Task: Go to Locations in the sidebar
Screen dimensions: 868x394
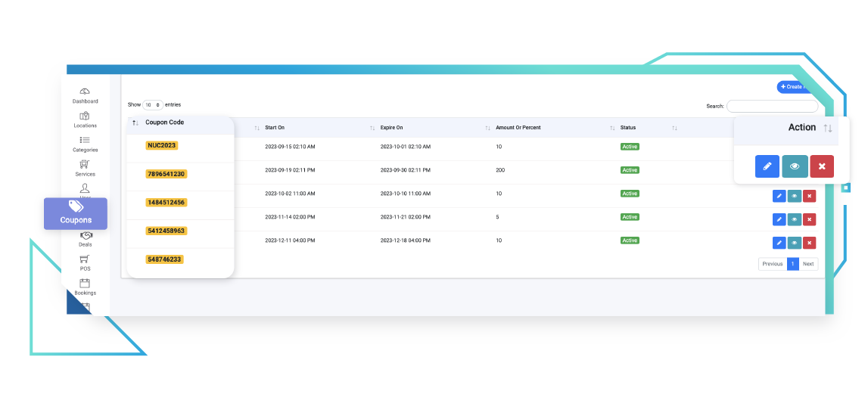Action: pyautogui.click(x=85, y=116)
